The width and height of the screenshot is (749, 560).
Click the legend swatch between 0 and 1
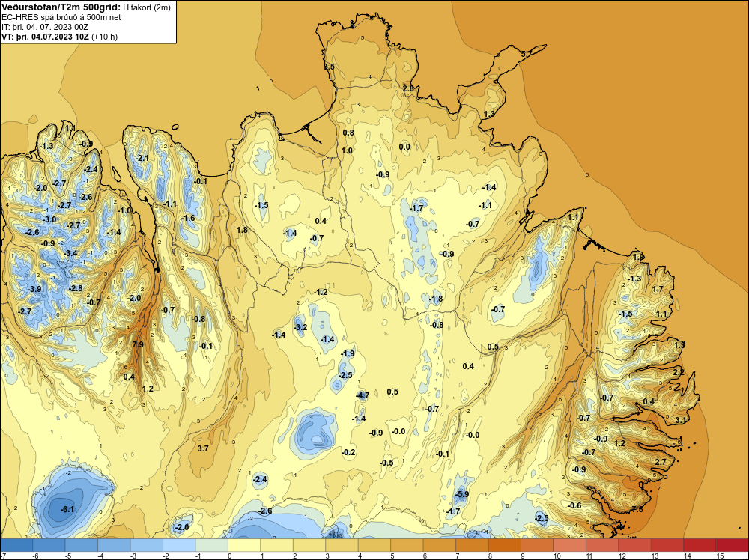click(245, 545)
